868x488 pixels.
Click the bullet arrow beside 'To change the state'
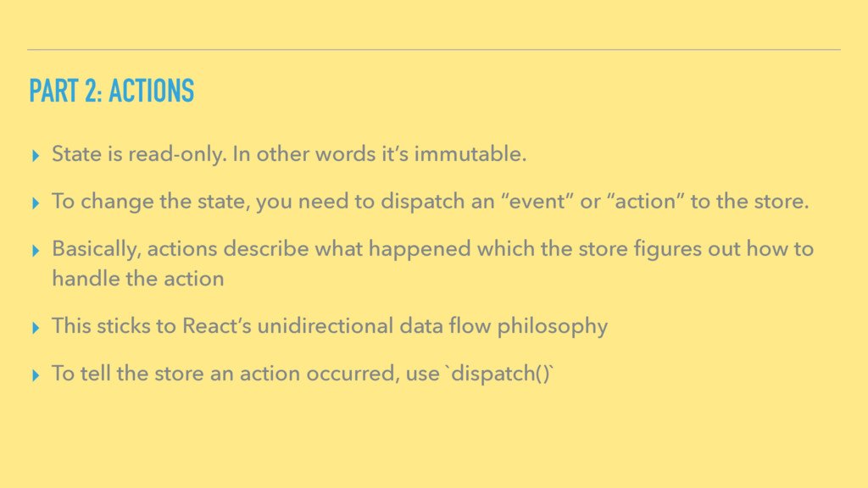pyautogui.click(x=36, y=203)
